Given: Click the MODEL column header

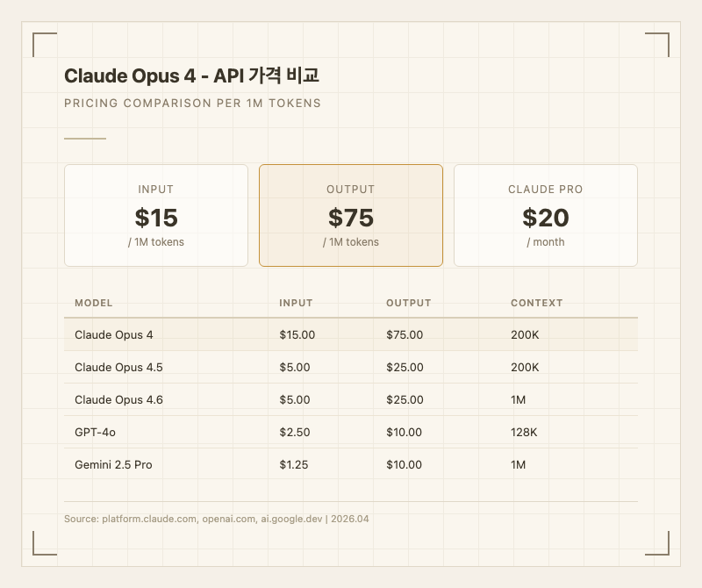Looking at the screenshot, I should coord(94,303).
